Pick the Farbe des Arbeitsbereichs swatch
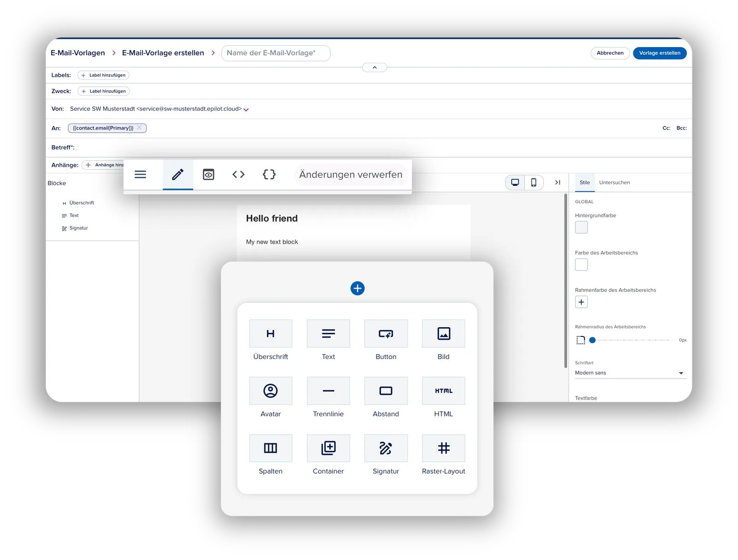This screenshot has height=560, width=738. tap(581, 265)
